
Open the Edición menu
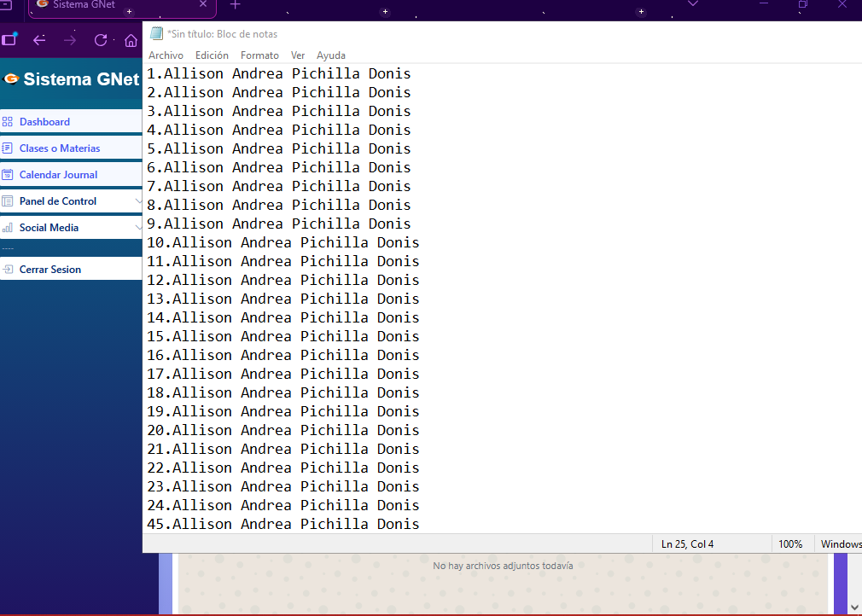pos(212,55)
